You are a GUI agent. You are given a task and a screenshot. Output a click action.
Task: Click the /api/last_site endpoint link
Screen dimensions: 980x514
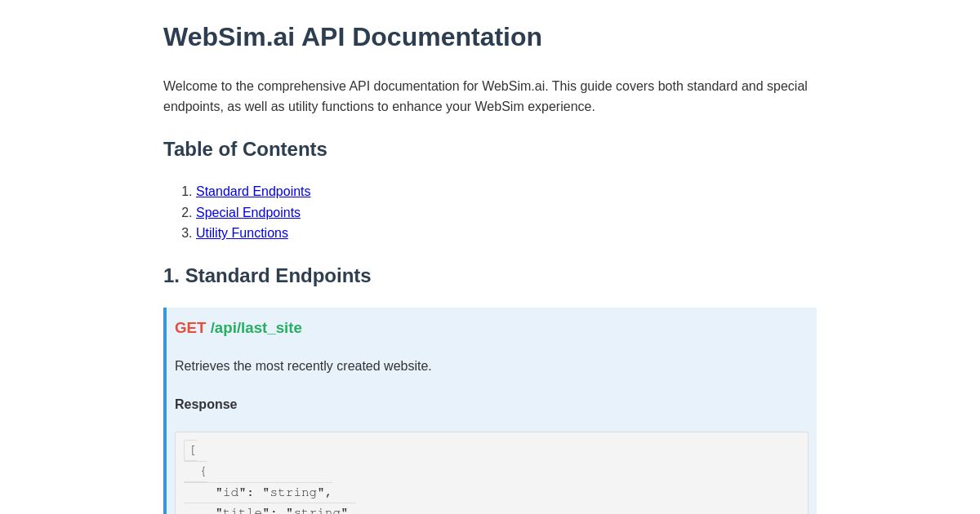coord(256,327)
